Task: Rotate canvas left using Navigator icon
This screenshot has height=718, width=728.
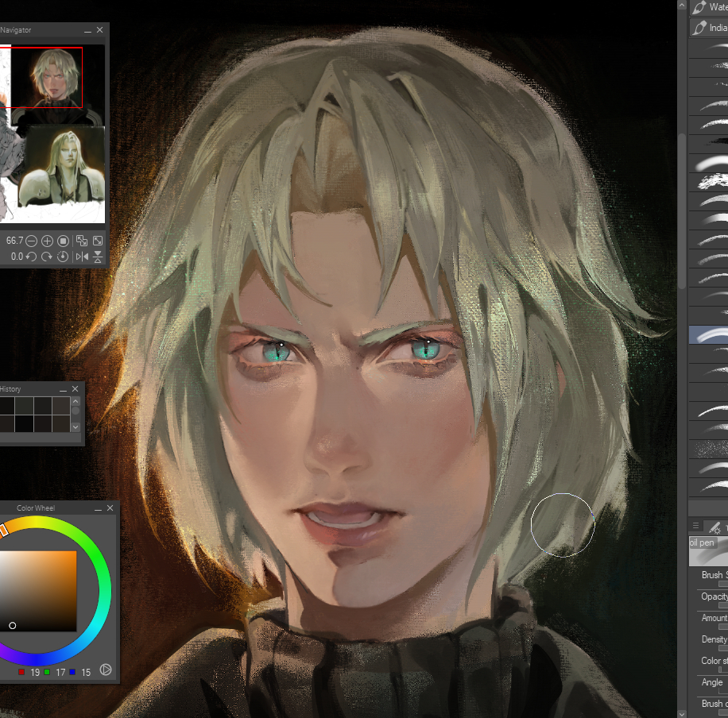Action: click(32, 257)
